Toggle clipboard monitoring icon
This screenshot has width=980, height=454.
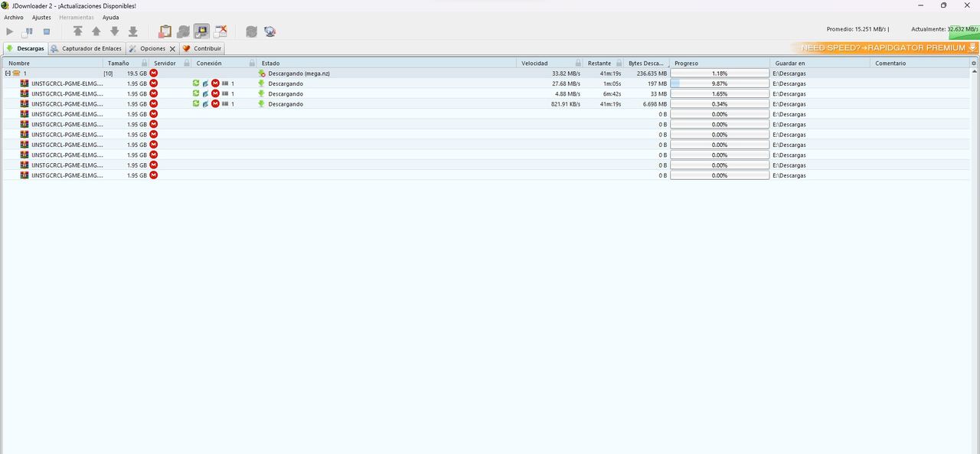click(x=165, y=31)
